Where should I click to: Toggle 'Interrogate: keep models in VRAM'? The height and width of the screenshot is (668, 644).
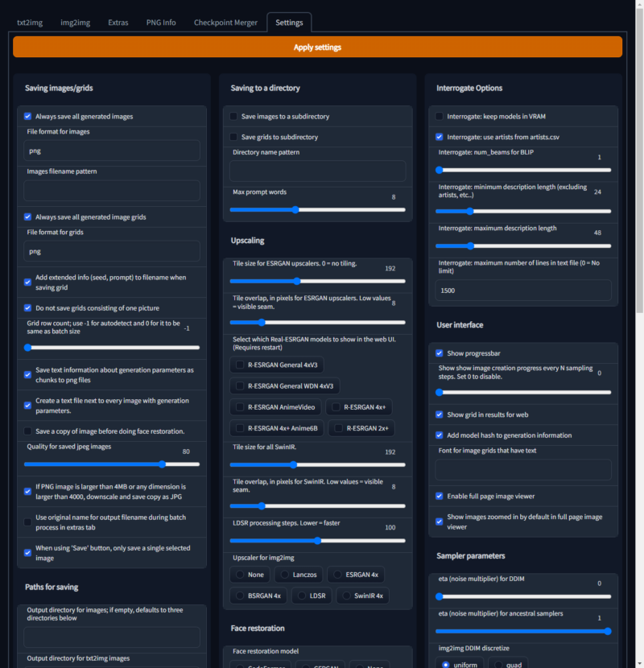pos(438,115)
